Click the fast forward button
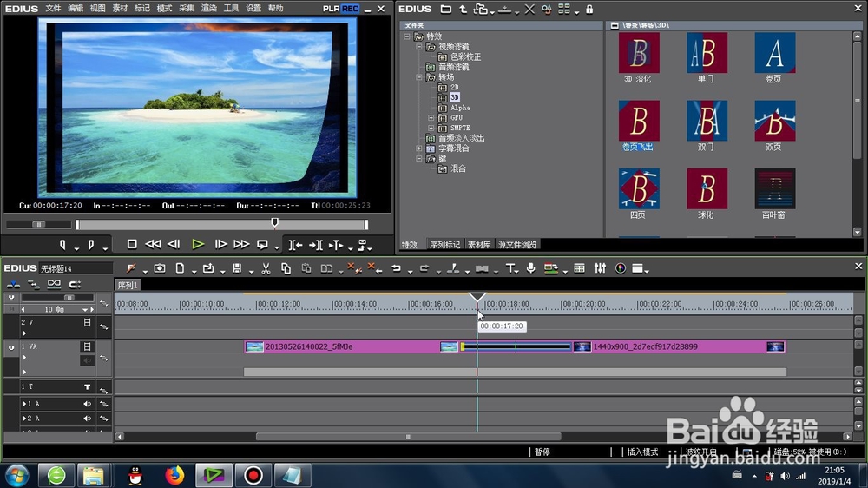868x488 pixels. (241, 244)
